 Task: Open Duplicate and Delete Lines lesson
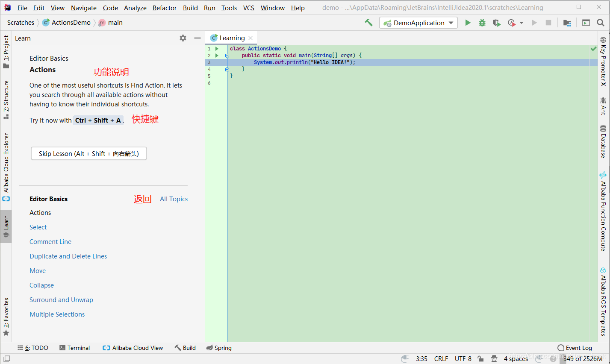(x=68, y=256)
